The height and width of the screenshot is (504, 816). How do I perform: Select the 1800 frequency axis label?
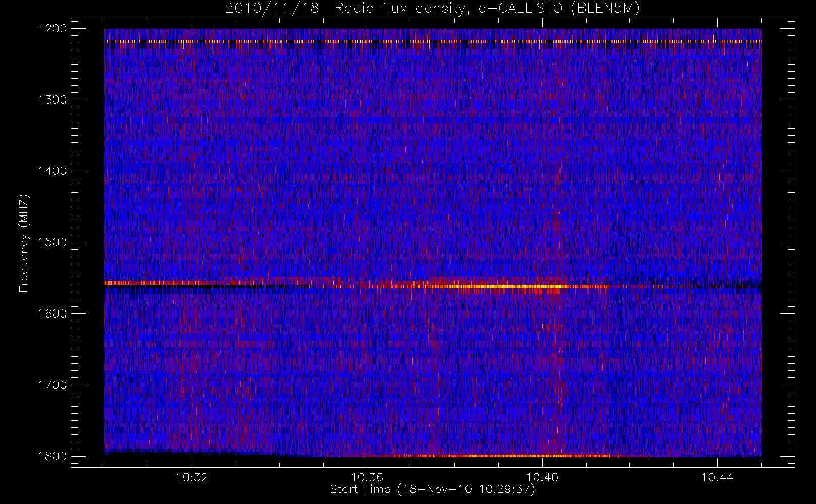coord(52,456)
